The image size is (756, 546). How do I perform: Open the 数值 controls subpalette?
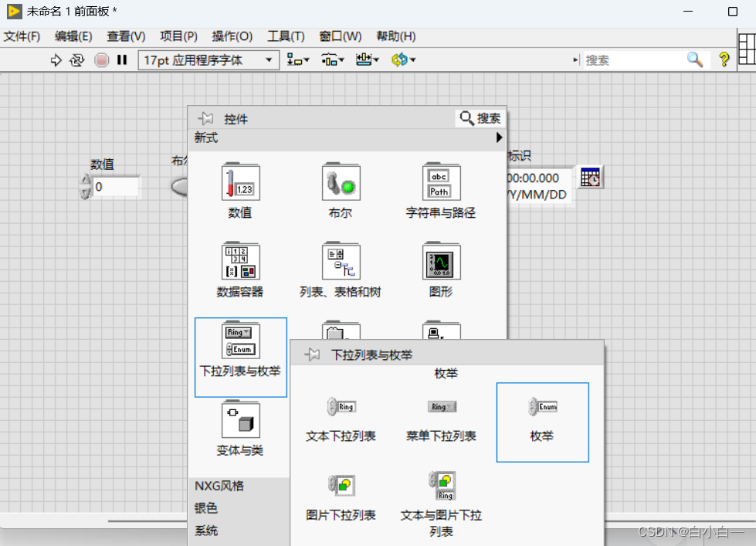[240, 192]
